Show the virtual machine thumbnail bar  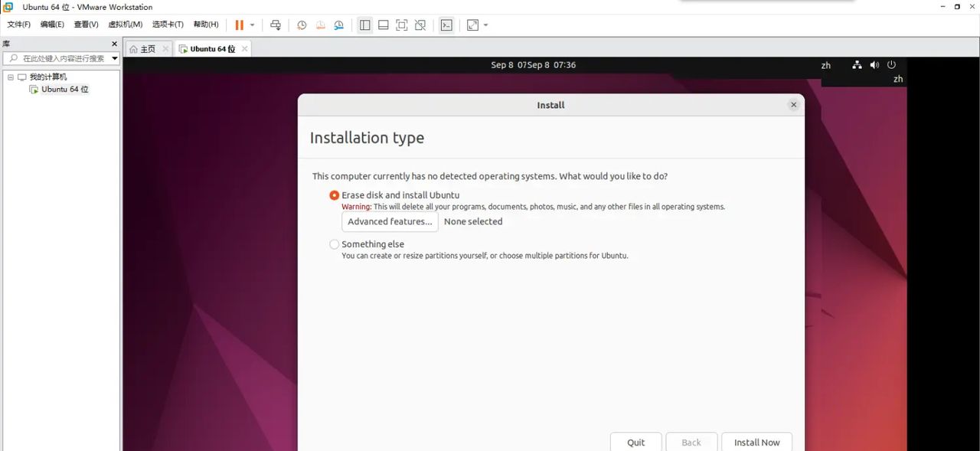pos(383,25)
